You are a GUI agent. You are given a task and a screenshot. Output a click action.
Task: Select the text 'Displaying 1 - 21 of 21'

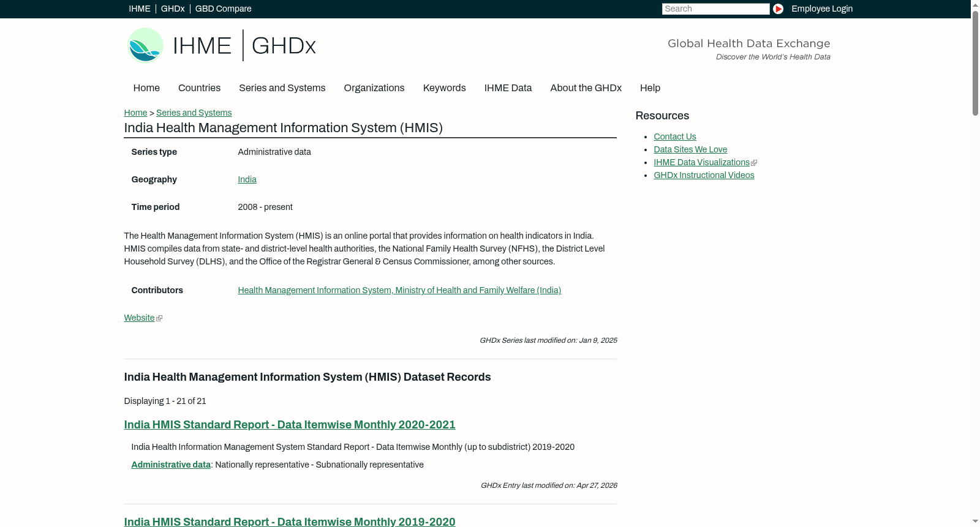(x=165, y=401)
